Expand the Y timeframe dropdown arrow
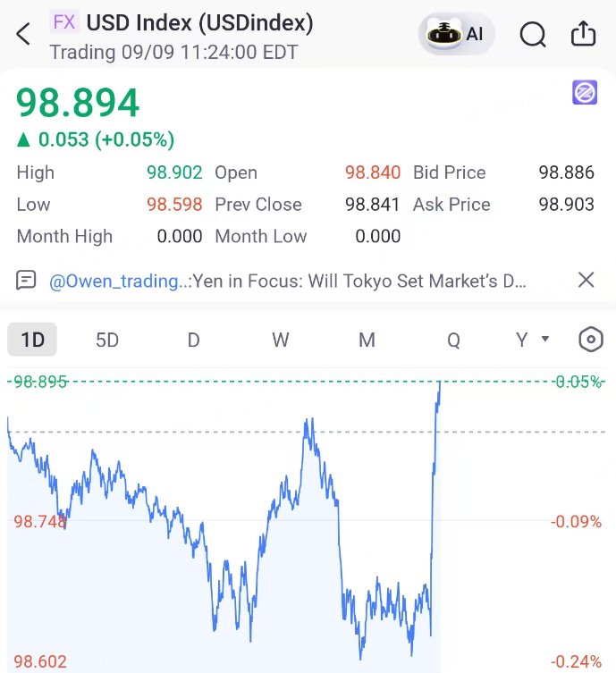 (x=545, y=339)
